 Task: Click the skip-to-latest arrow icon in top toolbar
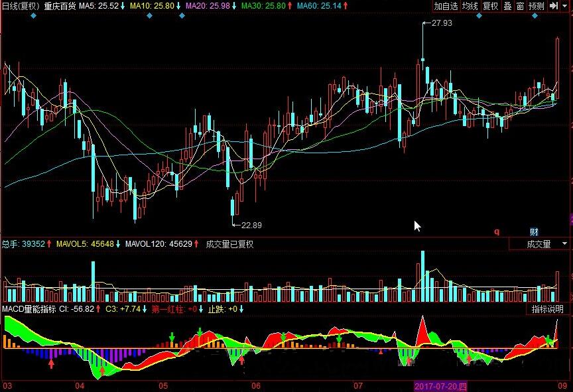pos(553,6)
